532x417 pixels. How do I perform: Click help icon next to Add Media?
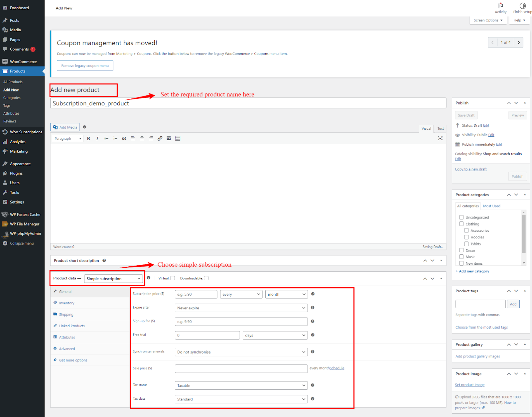pyautogui.click(x=84, y=127)
